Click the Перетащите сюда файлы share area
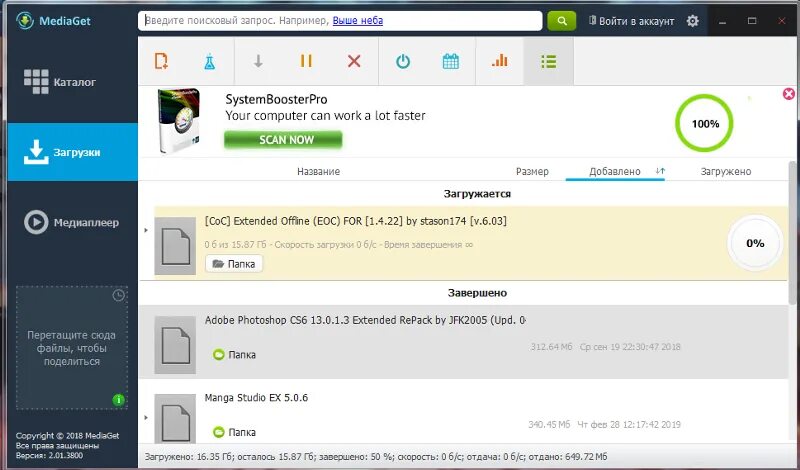Image resolution: width=800 pixels, height=470 pixels. click(x=71, y=348)
